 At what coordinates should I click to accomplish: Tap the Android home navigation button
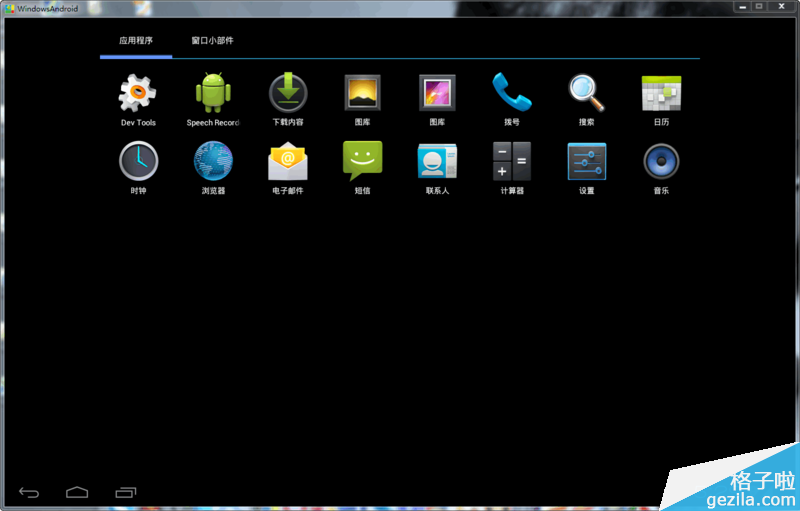77,492
